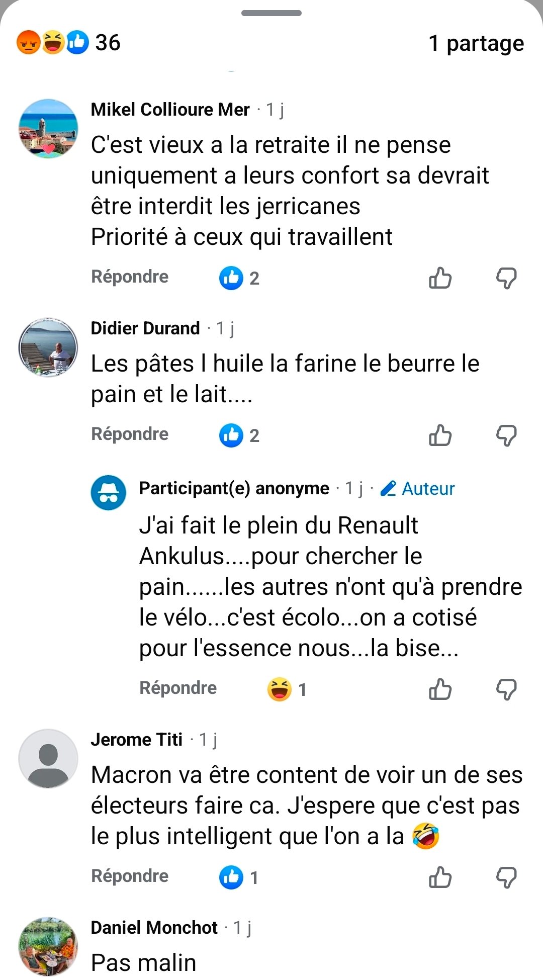The width and height of the screenshot is (543, 980).
Task: Reply to the anonymous participant
Action: point(178,688)
